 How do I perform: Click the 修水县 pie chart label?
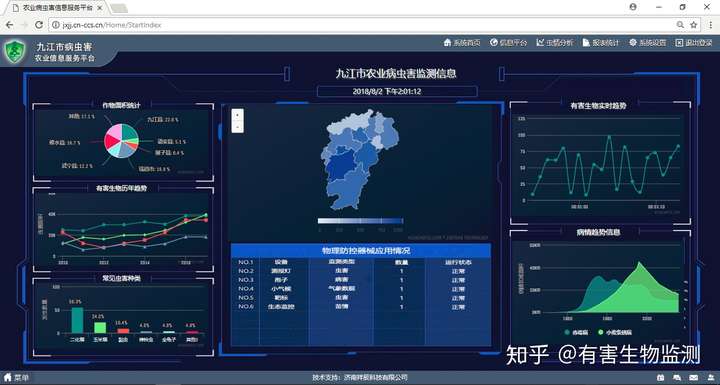click(x=65, y=143)
